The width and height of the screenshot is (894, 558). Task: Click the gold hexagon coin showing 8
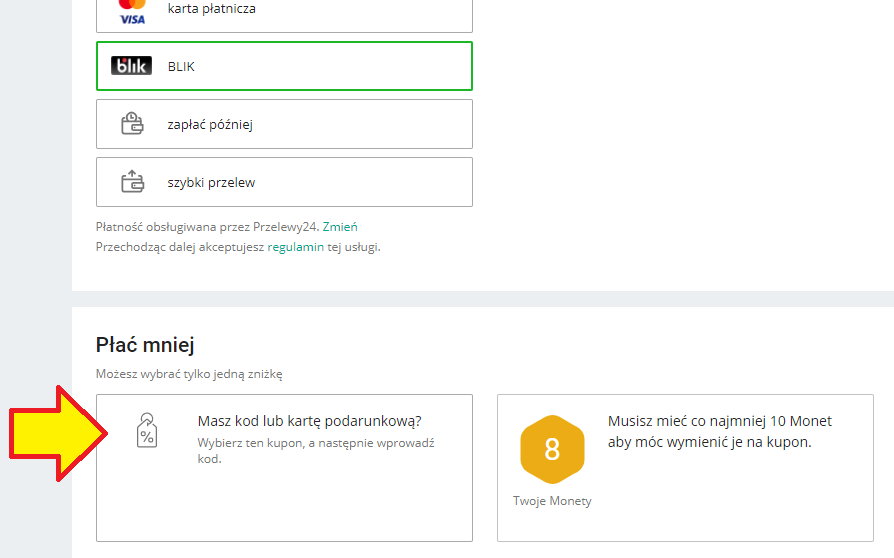pyautogui.click(x=552, y=449)
